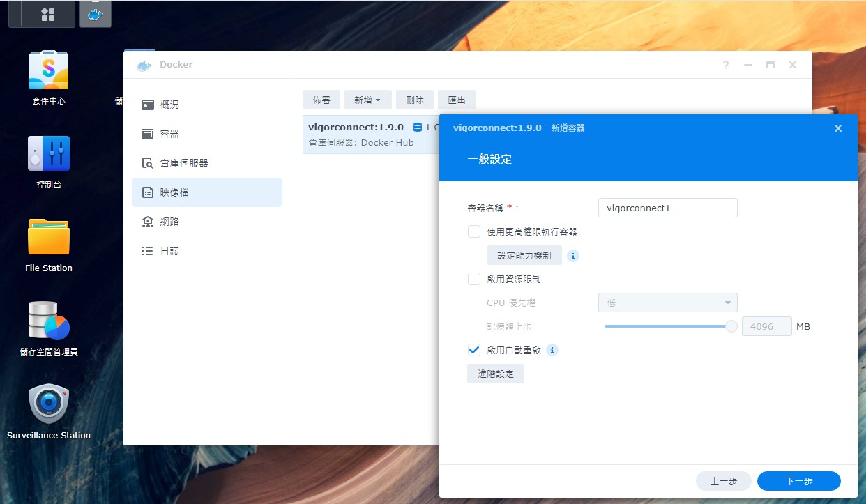Click the info icon beside 設定能力機制
This screenshot has height=504, width=866.
coord(573,256)
